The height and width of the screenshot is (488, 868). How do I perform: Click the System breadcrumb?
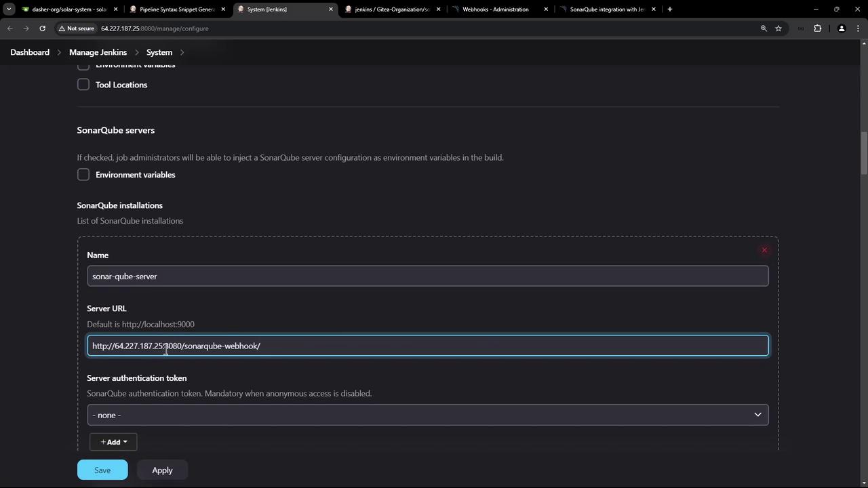coord(159,52)
